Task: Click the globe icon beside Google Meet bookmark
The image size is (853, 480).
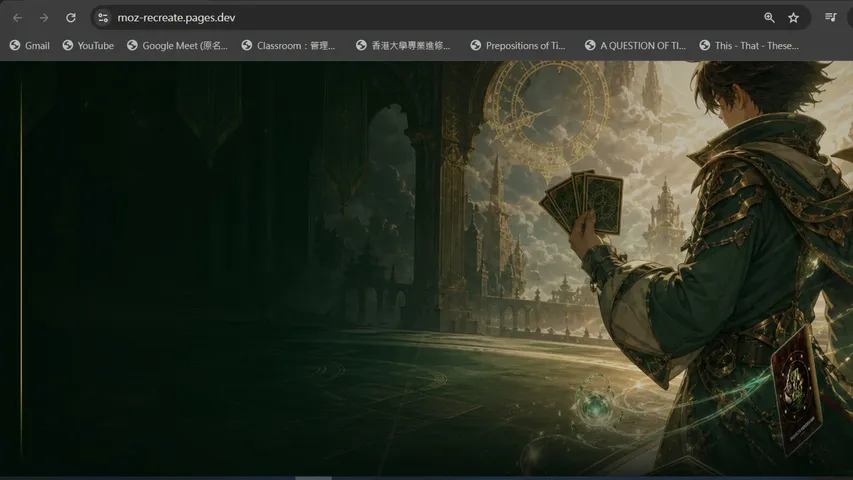Action: pos(132,46)
